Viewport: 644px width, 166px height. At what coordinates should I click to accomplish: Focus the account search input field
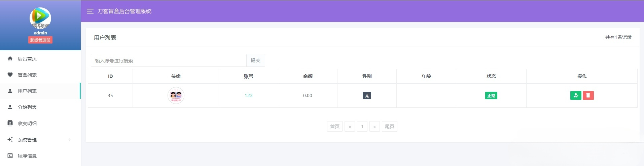(x=168, y=60)
